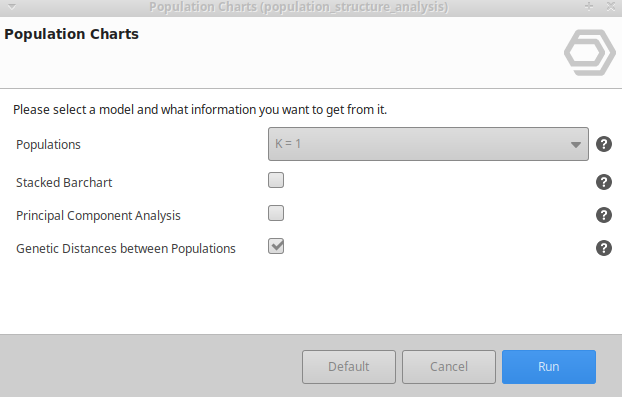Open the Populations K = 1 dropdown
This screenshot has height=397, width=622.
coord(428,144)
